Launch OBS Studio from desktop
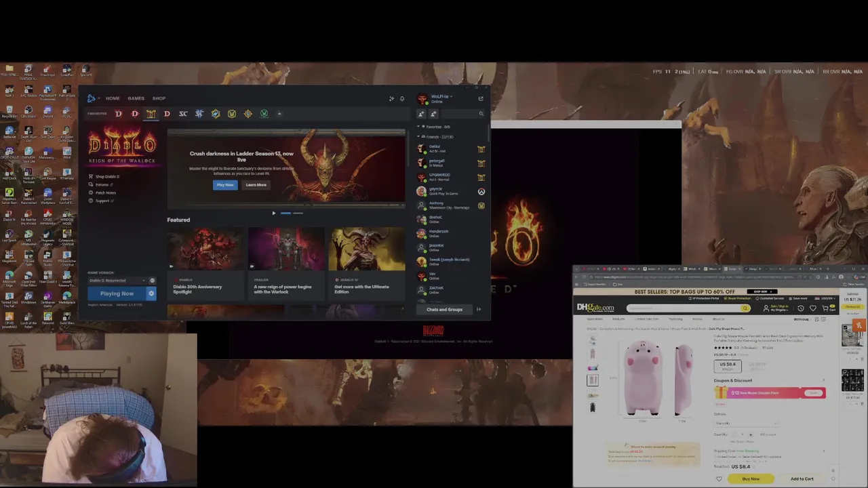Image resolution: width=868 pixels, height=488 pixels. click(x=28, y=113)
